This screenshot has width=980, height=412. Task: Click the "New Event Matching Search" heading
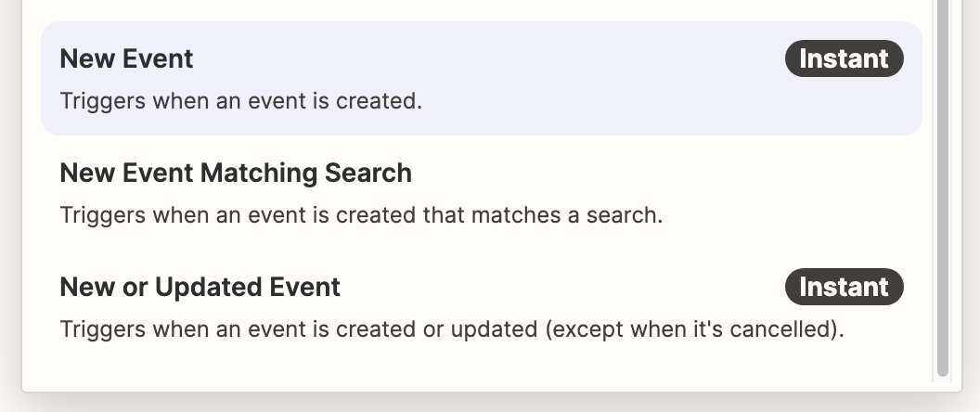click(236, 173)
